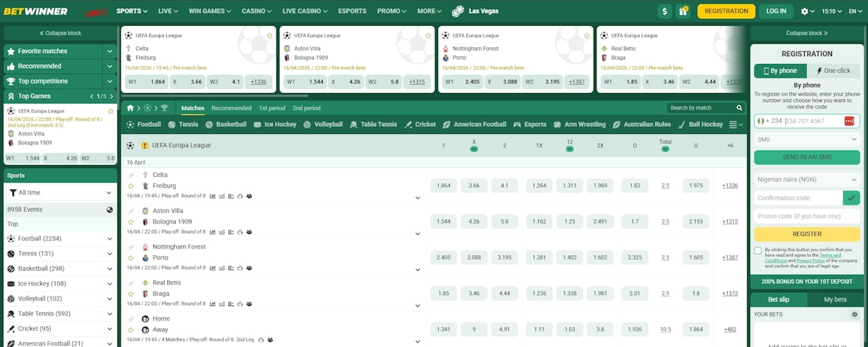
Task: Select Esports in the sports bar
Action: tap(530, 124)
